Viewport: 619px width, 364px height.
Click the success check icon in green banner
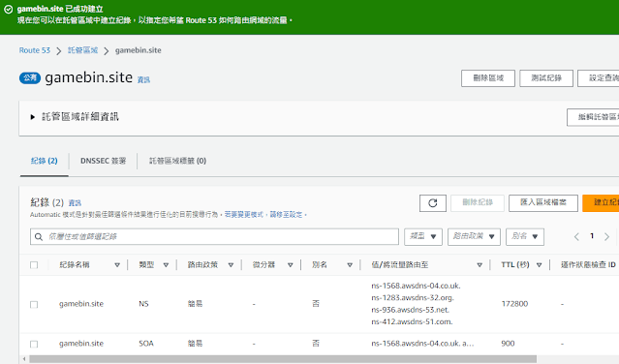coord(9,9)
